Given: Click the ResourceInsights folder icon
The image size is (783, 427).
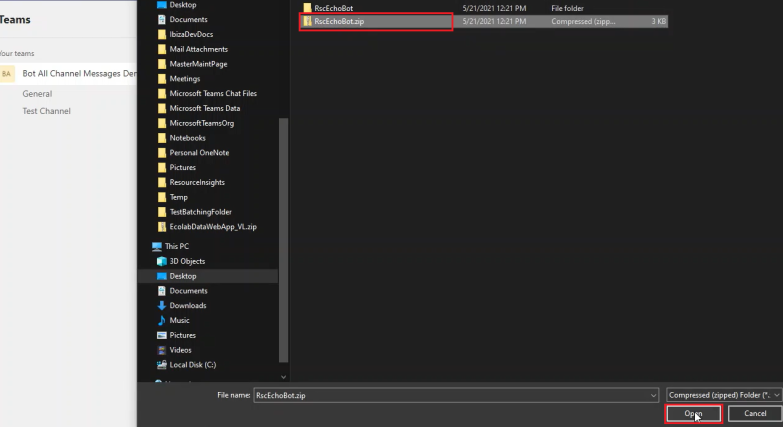Looking at the screenshot, I should click(161, 182).
